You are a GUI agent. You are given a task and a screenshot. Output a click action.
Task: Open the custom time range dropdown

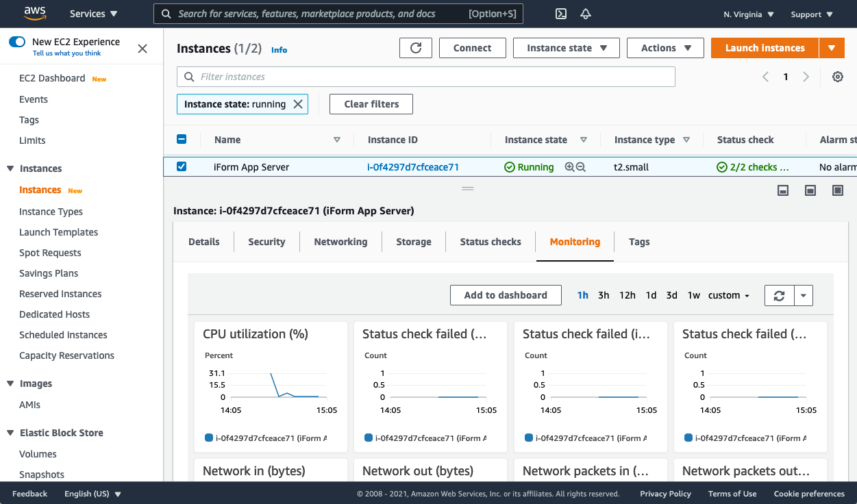729,295
